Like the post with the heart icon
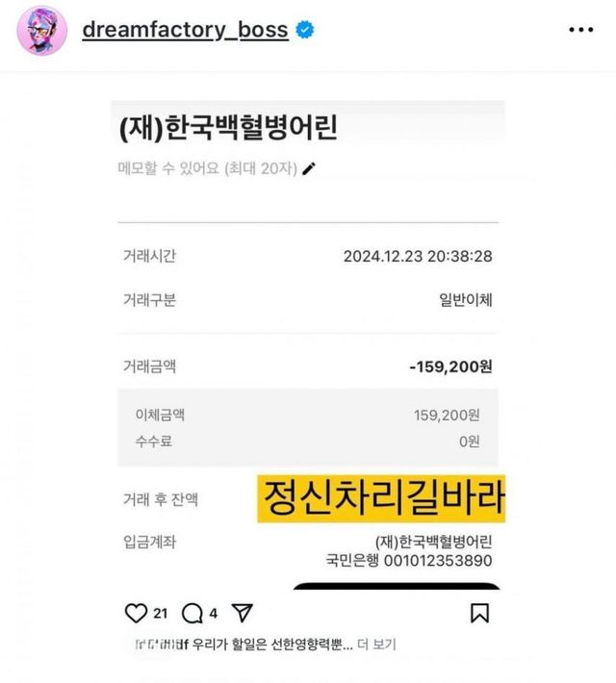Image resolution: width=616 pixels, height=683 pixels. point(136,613)
